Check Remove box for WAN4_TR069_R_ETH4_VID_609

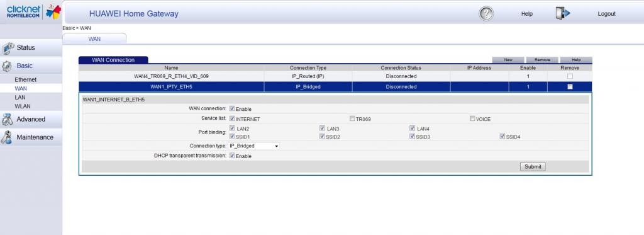(x=570, y=76)
